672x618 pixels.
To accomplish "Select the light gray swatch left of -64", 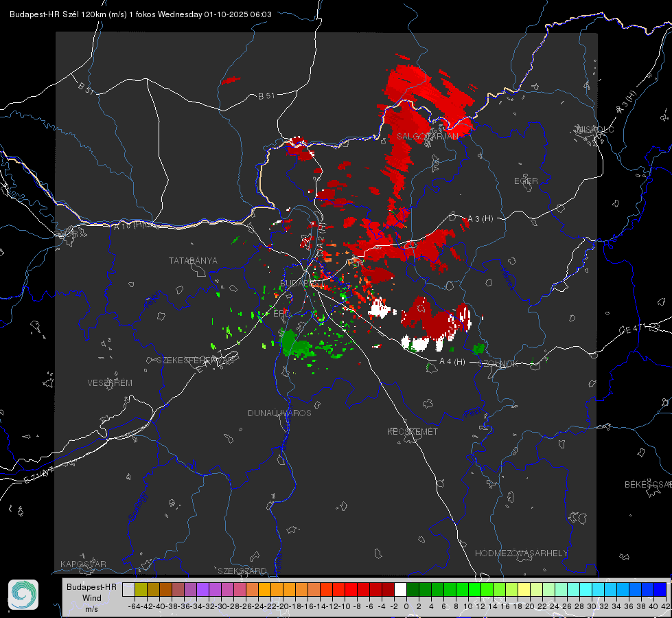I will [x=128, y=589].
